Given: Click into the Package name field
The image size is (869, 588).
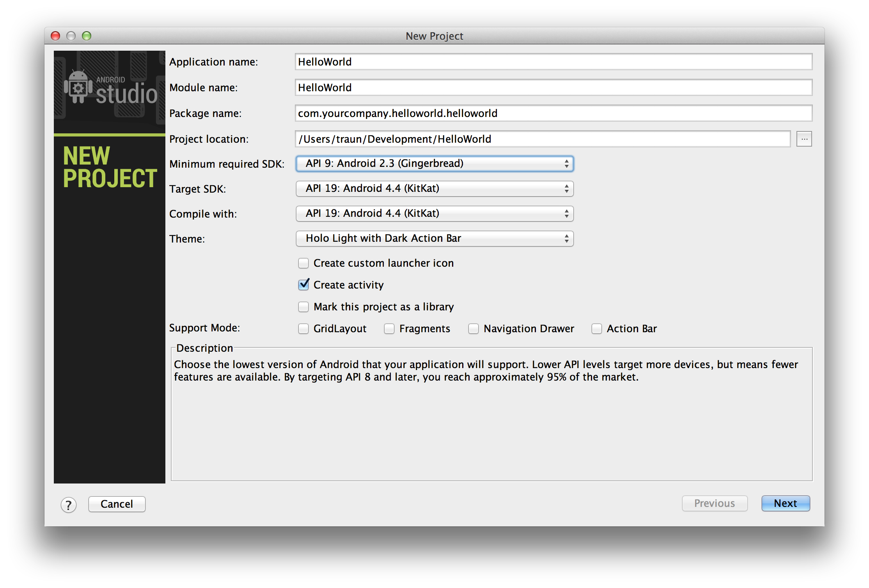Looking at the screenshot, I should click(553, 113).
